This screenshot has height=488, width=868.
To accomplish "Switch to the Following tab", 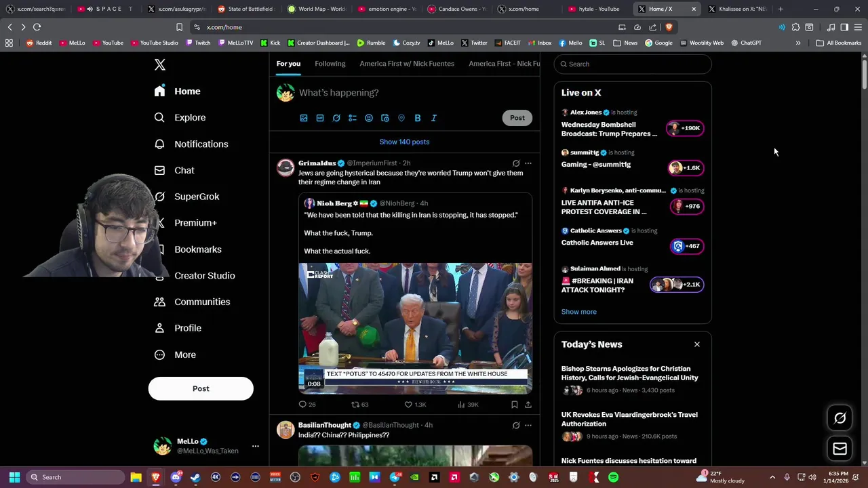I will pos(330,64).
